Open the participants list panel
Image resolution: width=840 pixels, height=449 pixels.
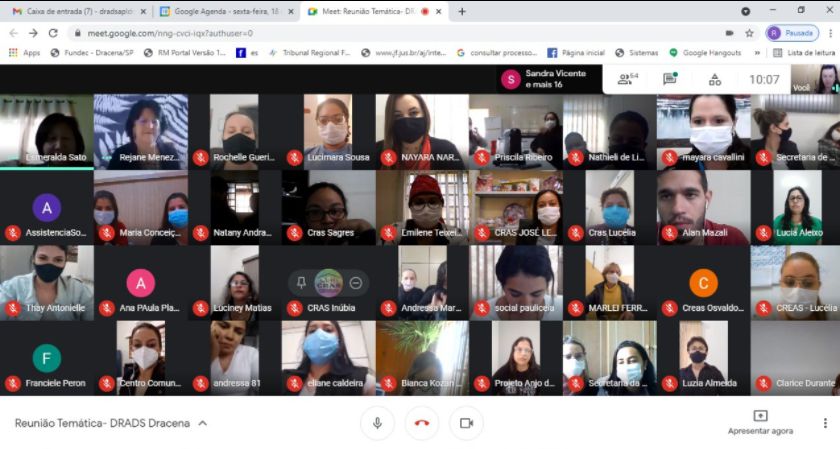tap(628, 79)
